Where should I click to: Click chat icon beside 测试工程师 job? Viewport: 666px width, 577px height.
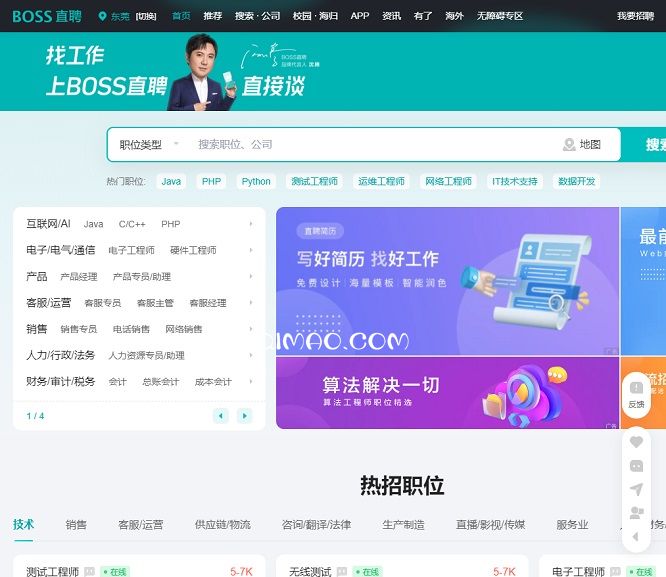[x=89, y=571]
